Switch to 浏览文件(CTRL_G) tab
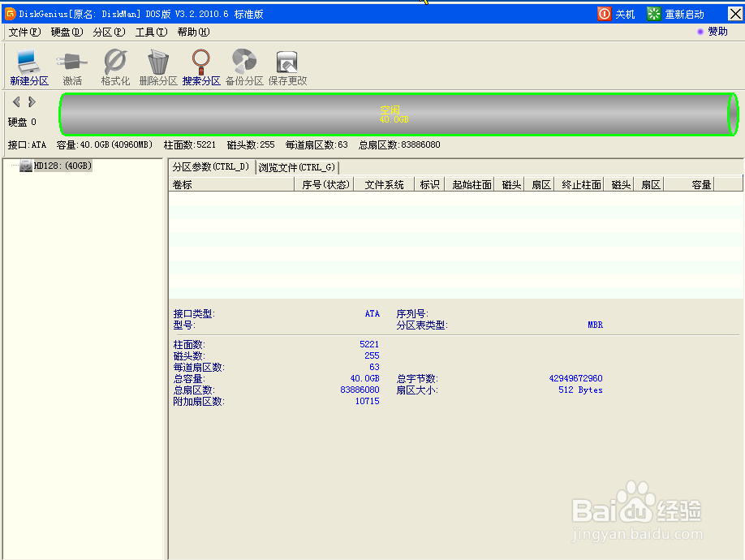 [297, 167]
